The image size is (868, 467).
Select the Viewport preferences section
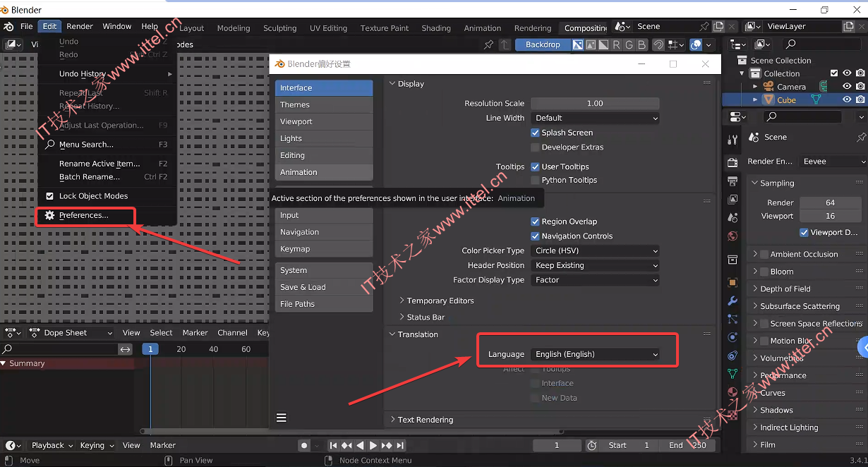click(324, 121)
